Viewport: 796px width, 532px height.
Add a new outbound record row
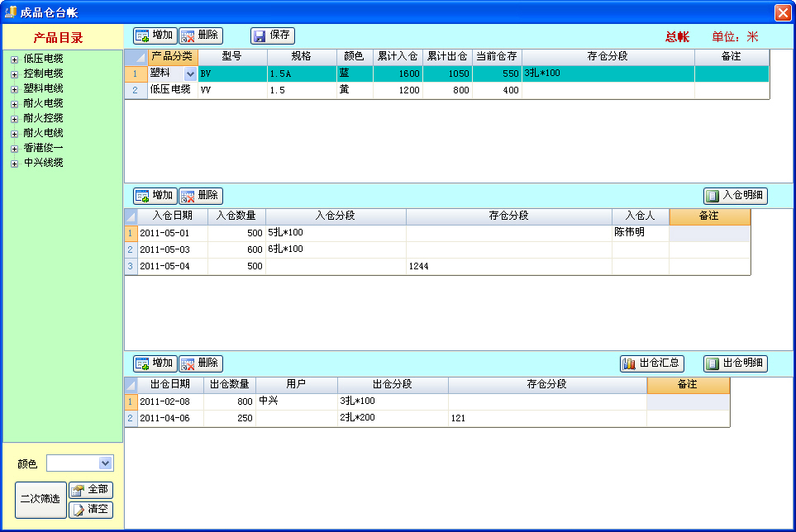coord(155,363)
